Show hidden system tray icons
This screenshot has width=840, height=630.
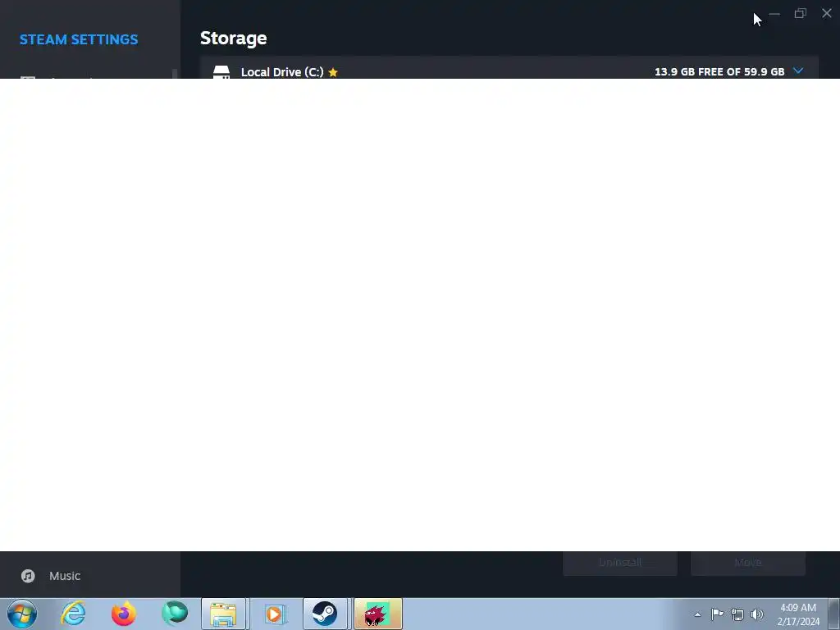pyautogui.click(x=697, y=615)
